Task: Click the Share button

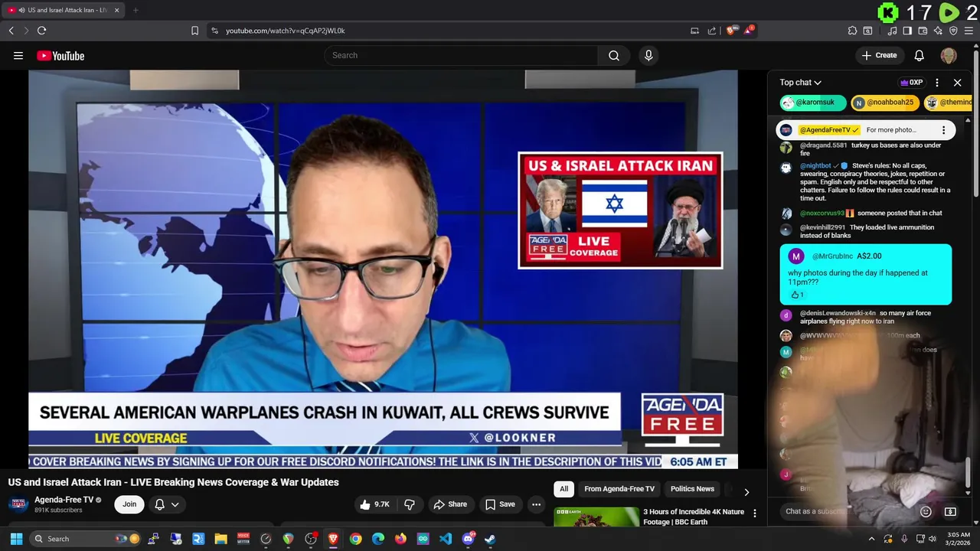Action: click(x=450, y=504)
